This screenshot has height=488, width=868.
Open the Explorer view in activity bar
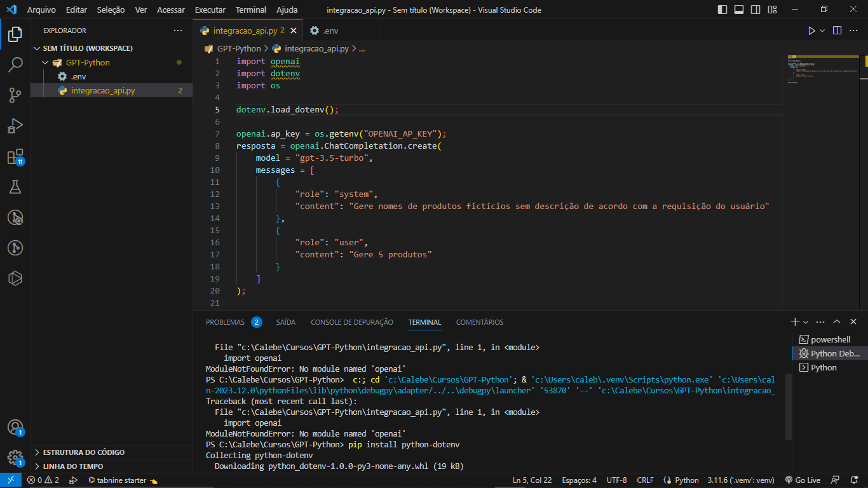pyautogui.click(x=15, y=34)
